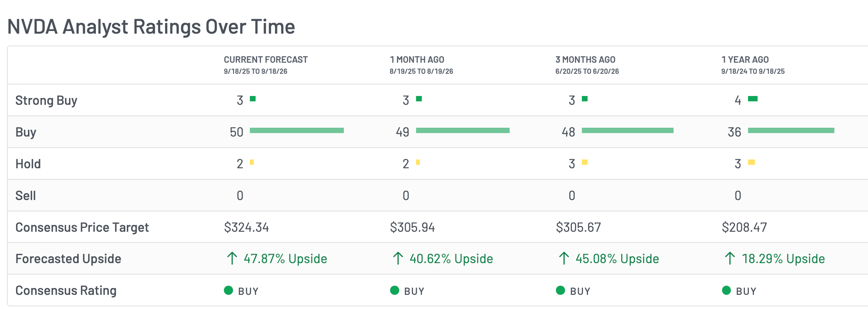Select the Consensus Price Target row label
The height and width of the screenshot is (309, 868).
[82, 227]
